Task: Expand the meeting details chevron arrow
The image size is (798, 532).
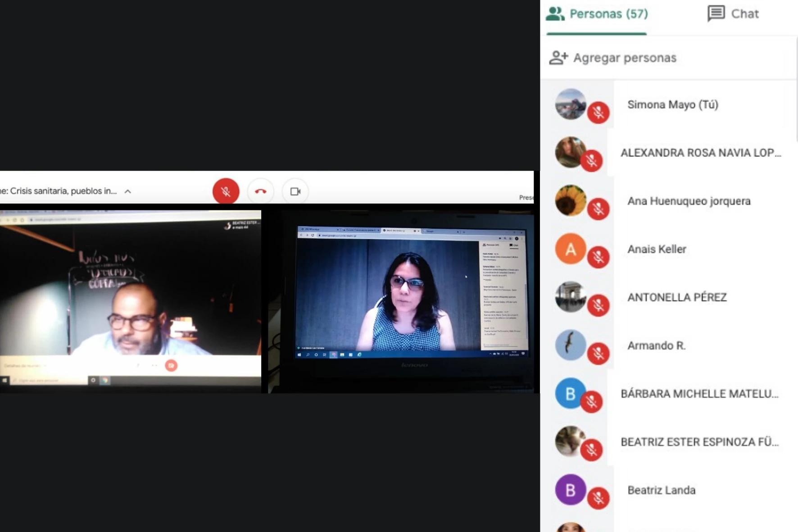Action: tap(128, 191)
